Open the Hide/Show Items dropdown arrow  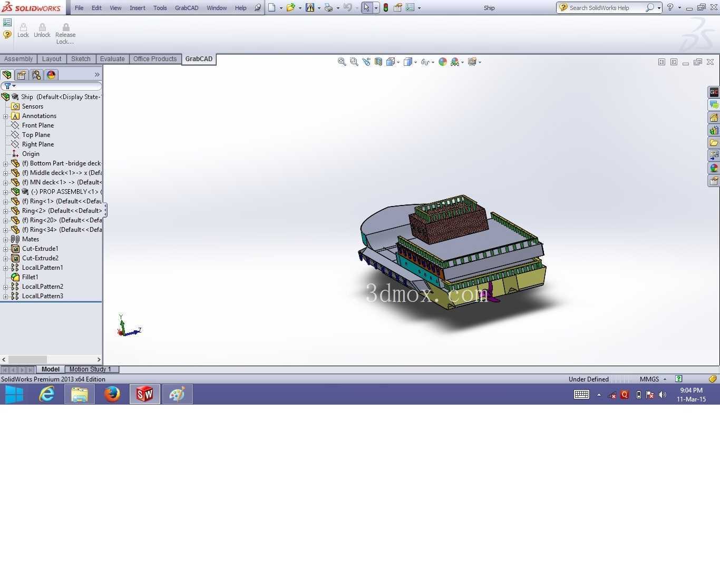[x=433, y=62]
